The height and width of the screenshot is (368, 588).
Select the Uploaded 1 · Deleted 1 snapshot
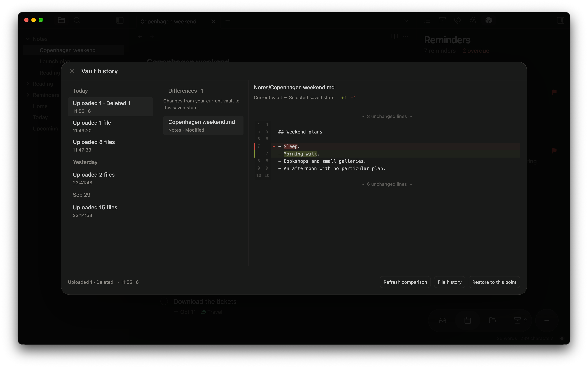pyautogui.click(x=110, y=107)
